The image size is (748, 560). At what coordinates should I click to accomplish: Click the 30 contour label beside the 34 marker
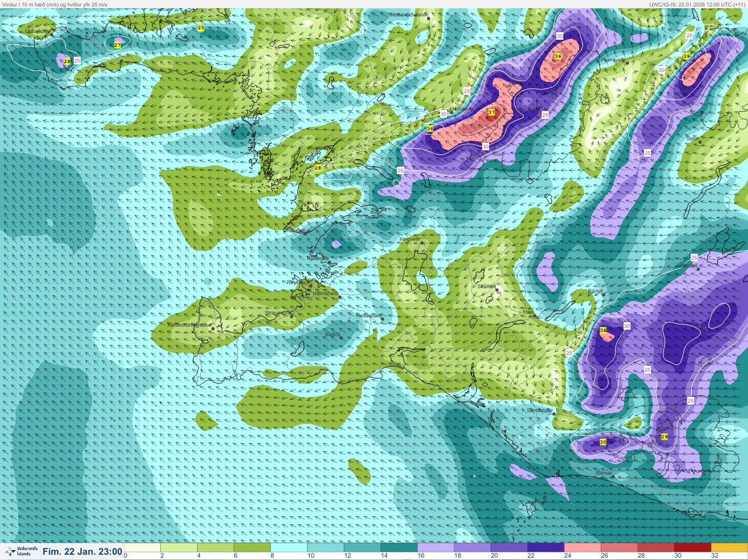click(x=626, y=326)
